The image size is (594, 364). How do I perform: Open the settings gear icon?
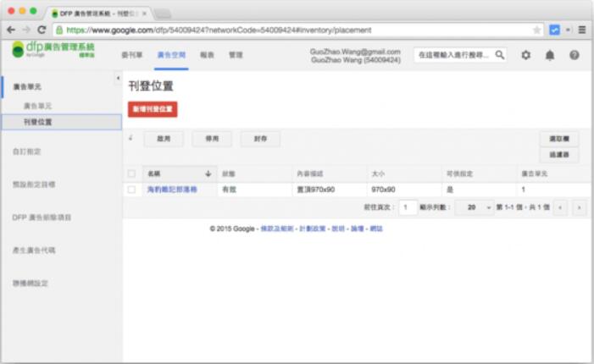pyautogui.click(x=525, y=55)
